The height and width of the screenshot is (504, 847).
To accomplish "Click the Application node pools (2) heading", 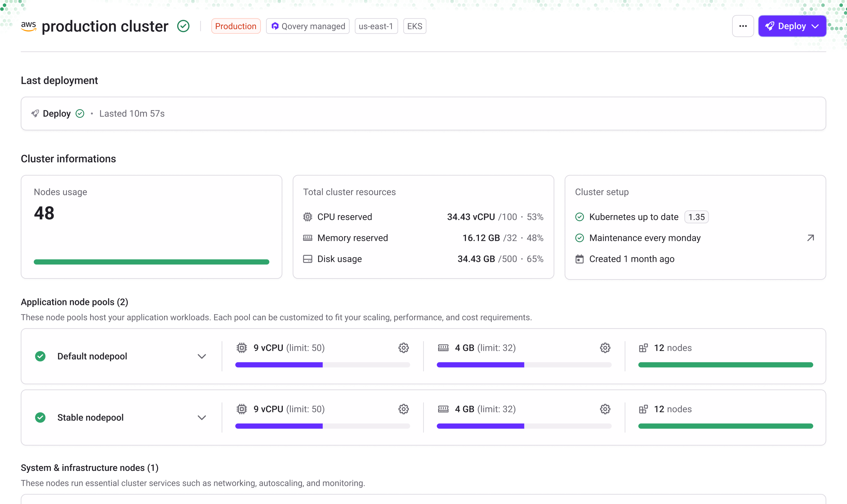I will point(75,302).
